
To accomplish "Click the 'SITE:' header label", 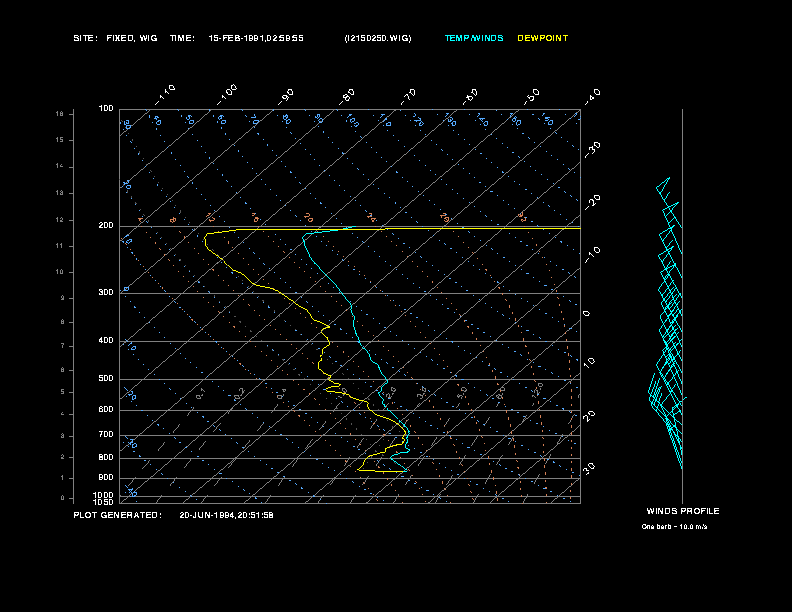I will [85, 38].
